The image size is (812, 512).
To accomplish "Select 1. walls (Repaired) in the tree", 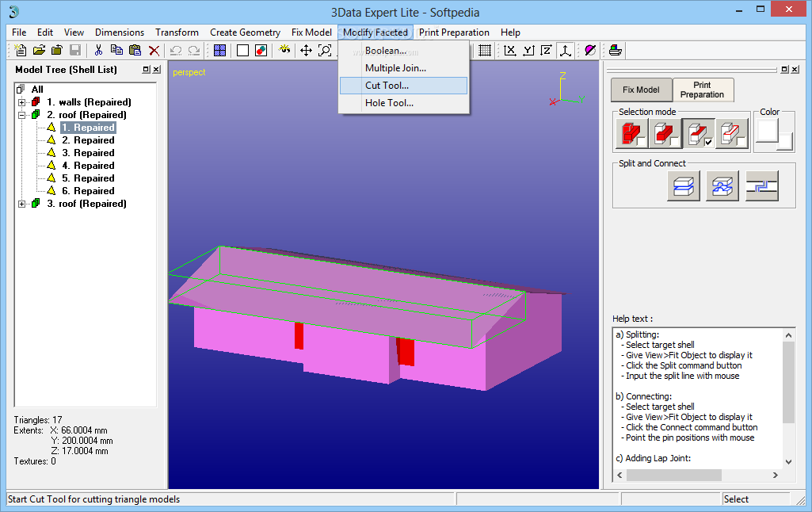I will (x=89, y=102).
